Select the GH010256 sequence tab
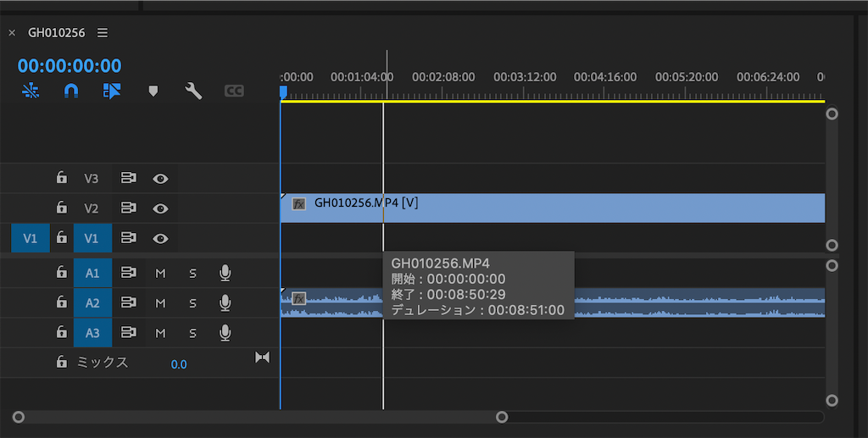 coord(57,33)
